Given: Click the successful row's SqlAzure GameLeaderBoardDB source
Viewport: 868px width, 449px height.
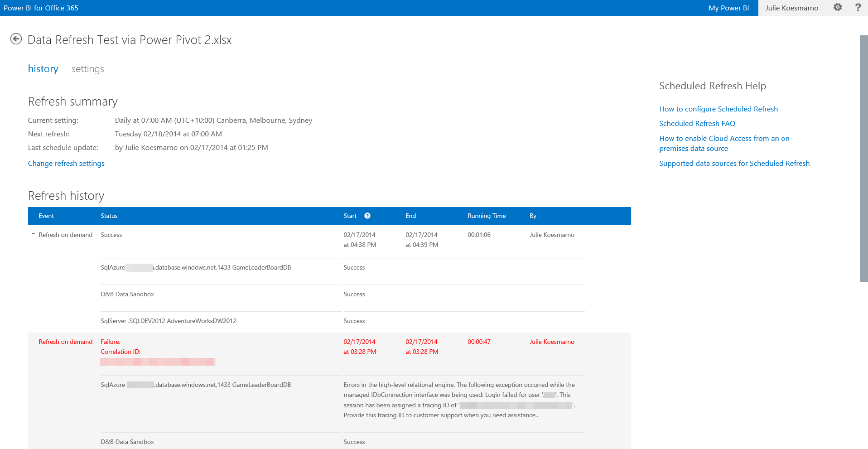Looking at the screenshot, I should 196,267.
